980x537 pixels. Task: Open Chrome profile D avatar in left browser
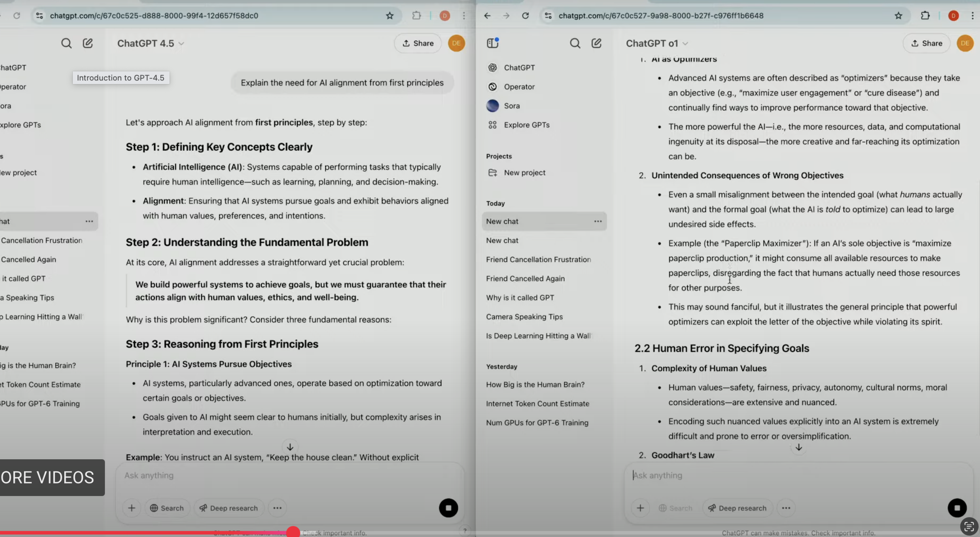[x=444, y=16]
